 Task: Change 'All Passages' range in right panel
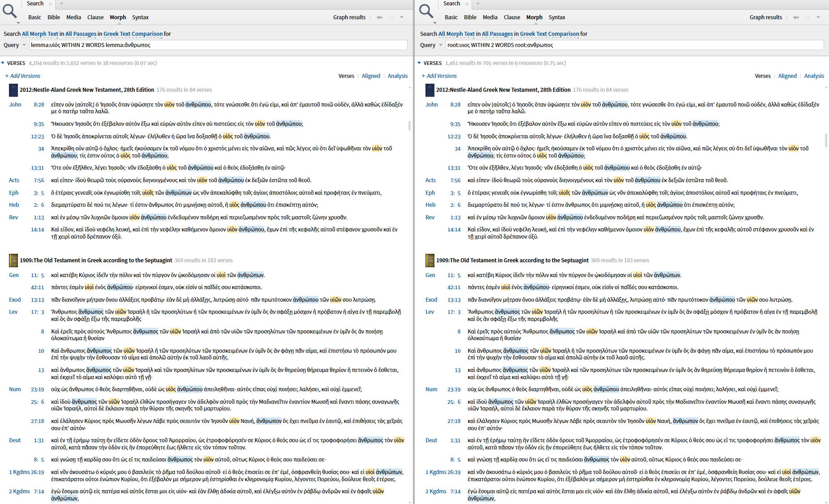[497, 34]
